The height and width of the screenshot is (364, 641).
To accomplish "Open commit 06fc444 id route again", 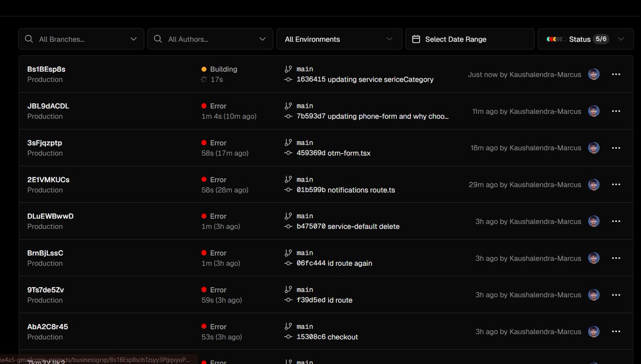I will (334, 263).
